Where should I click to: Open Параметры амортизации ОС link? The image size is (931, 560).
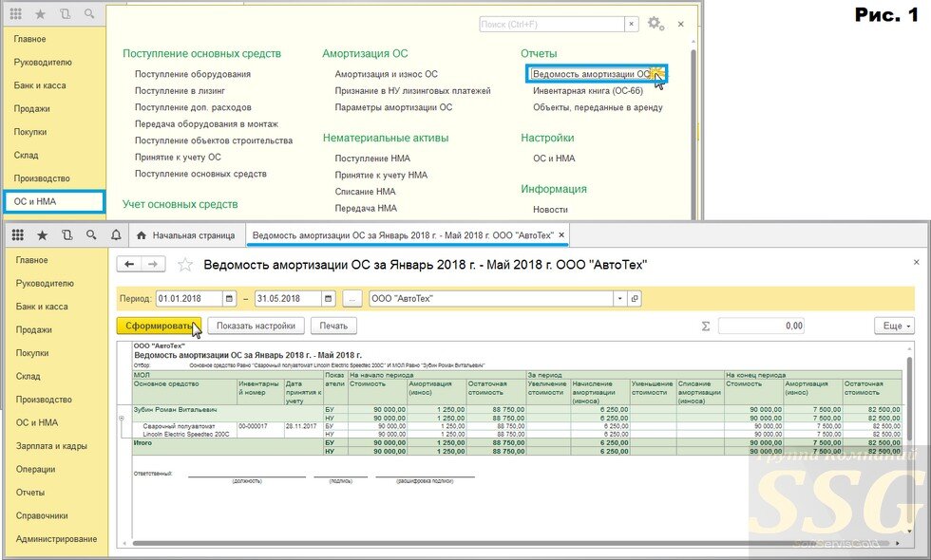click(x=393, y=107)
